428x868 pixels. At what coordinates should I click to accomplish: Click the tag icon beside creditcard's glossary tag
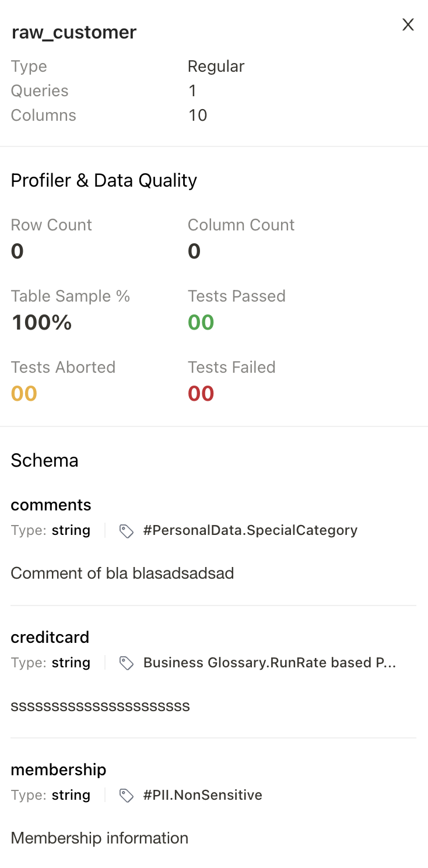click(x=127, y=663)
